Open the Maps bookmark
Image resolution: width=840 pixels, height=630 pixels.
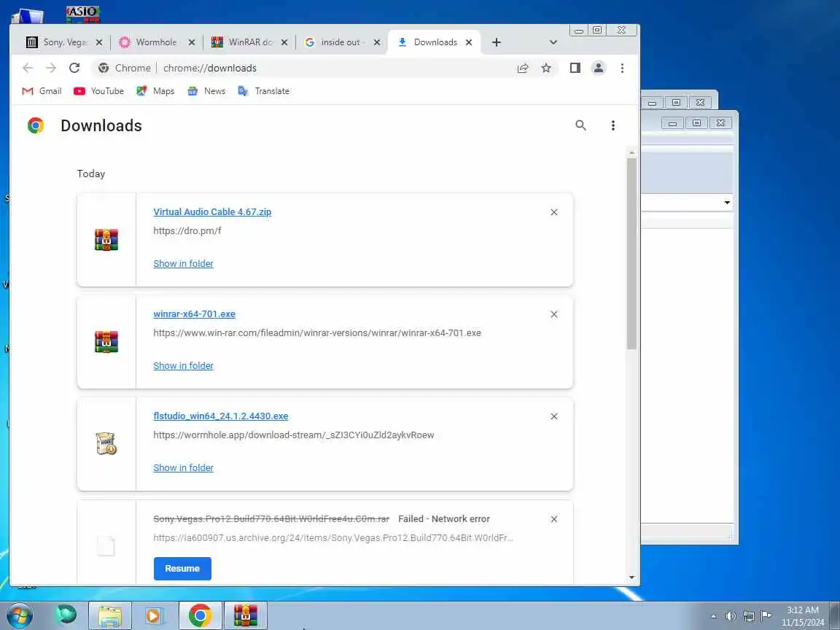click(155, 91)
